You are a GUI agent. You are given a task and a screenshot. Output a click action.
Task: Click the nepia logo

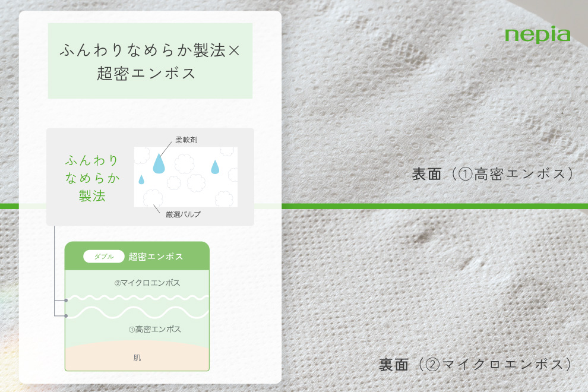[537, 35]
